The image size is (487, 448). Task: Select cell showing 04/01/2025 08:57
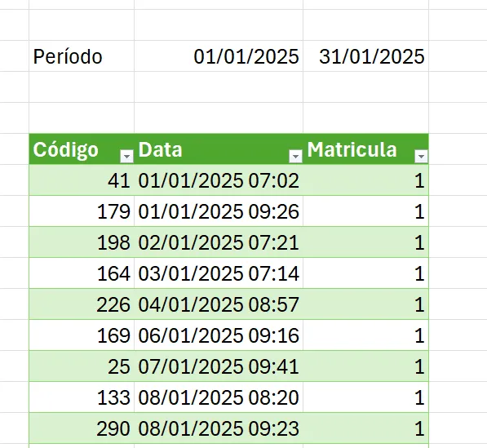coord(219,304)
